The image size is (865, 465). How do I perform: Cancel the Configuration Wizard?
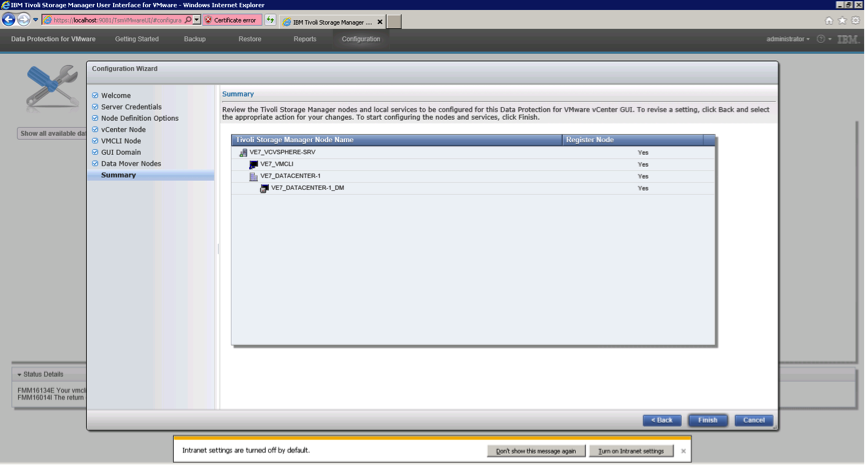[754, 420]
